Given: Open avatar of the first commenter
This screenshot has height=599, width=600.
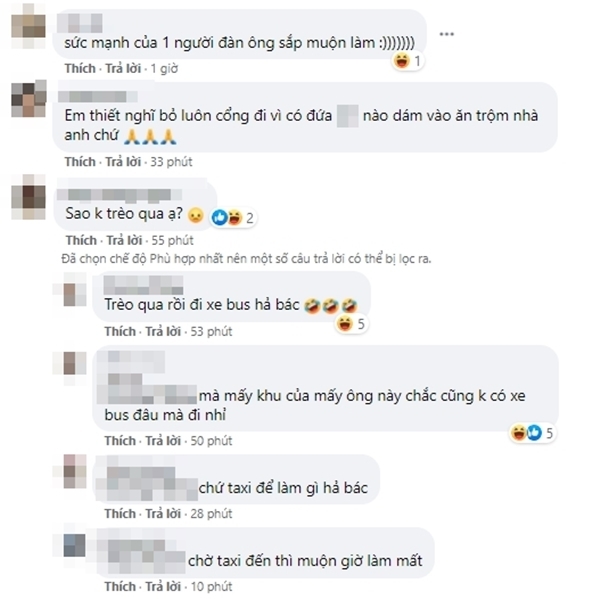Looking at the screenshot, I should [28, 26].
